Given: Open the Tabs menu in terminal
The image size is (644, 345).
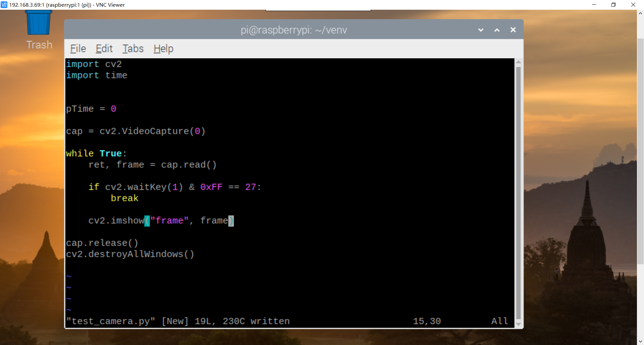Looking at the screenshot, I should [133, 49].
